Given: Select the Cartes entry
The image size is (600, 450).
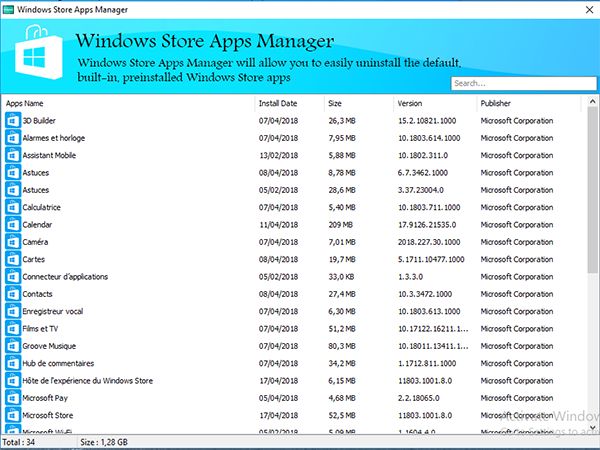Looking at the screenshot, I should [x=33, y=259].
